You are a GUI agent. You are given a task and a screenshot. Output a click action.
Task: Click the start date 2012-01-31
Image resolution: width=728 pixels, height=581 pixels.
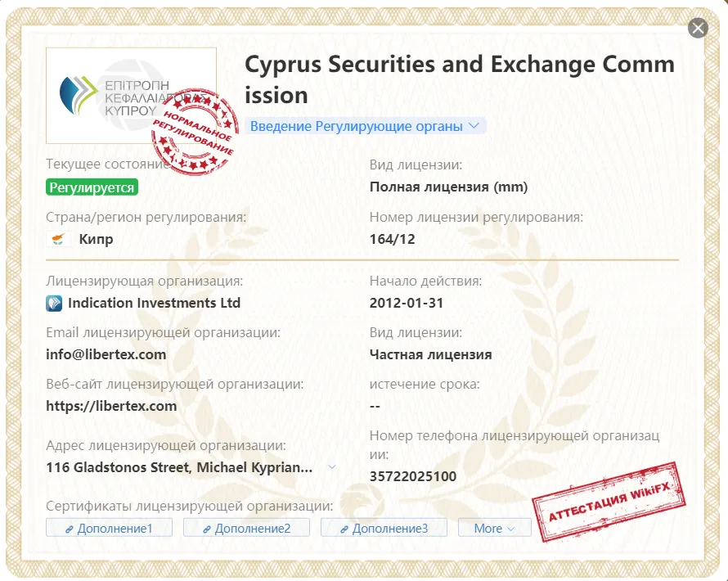(x=407, y=303)
